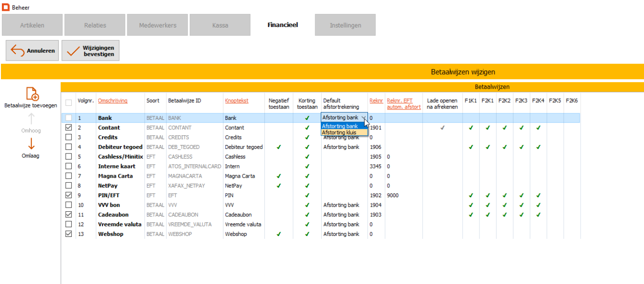644x284 pixels.
Task: Click the Beheer app icon in title bar
Action: point(6,7)
